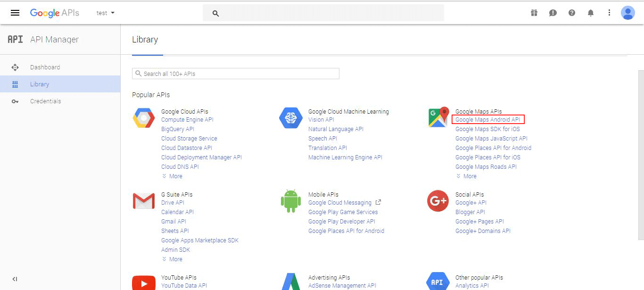644x290 pixels.
Task: Open Machine Learning Engine API link
Action: pyautogui.click(x=345, y=157)
